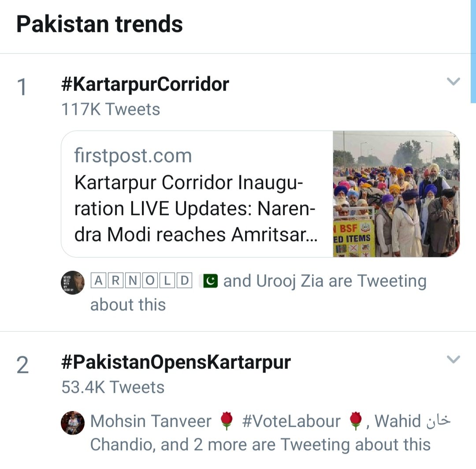Screen dimensions: 476x469
Task: Open the ARNOLD user profile avatar
Action: tap(73, 282)
